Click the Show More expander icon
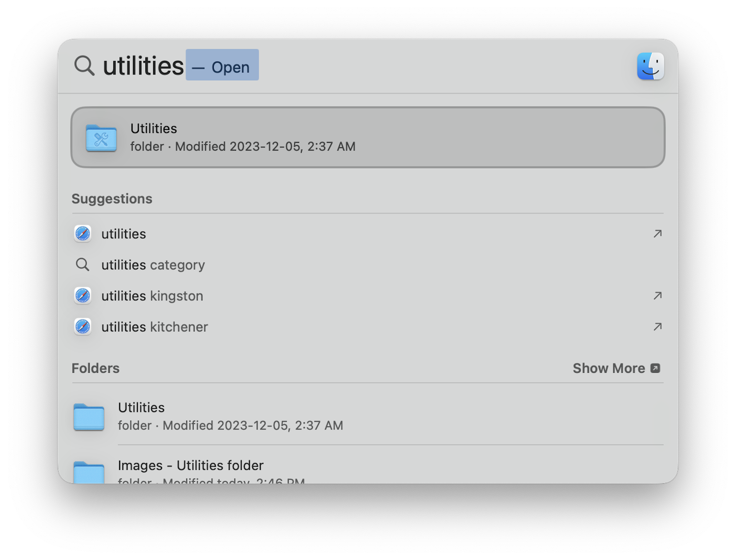 (655, 368)
